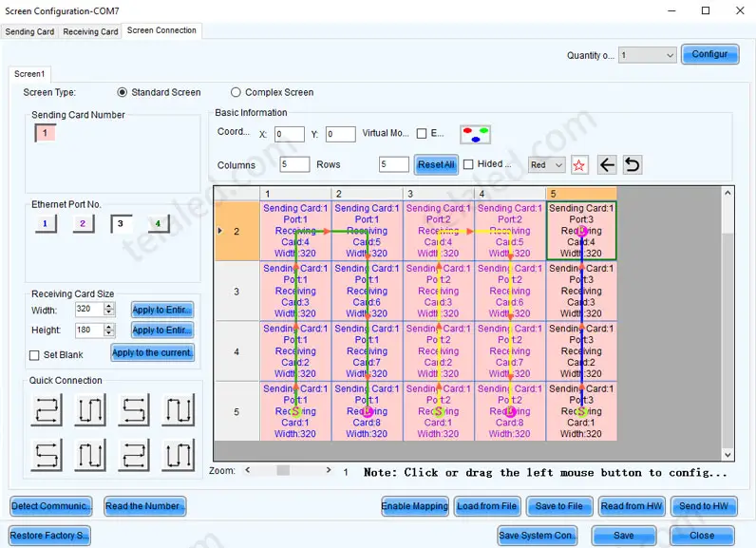The image size is (756, 548).
Task: Toggle the Hided checkbox
Action: tap(468, 164)
